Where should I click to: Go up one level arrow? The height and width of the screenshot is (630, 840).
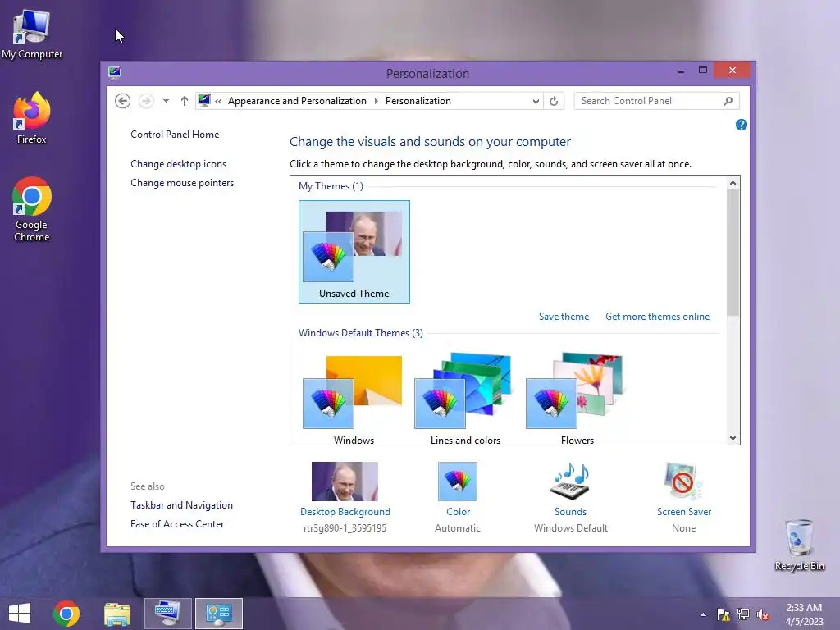[185, 101]
